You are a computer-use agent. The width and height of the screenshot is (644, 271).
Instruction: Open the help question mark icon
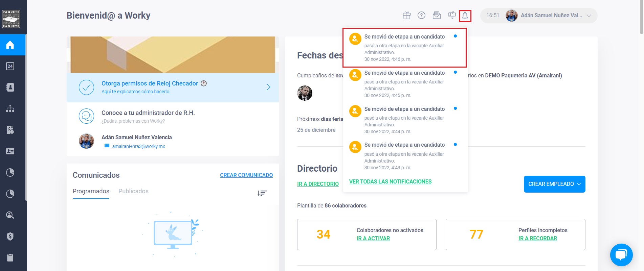click(x=421, y=16)
